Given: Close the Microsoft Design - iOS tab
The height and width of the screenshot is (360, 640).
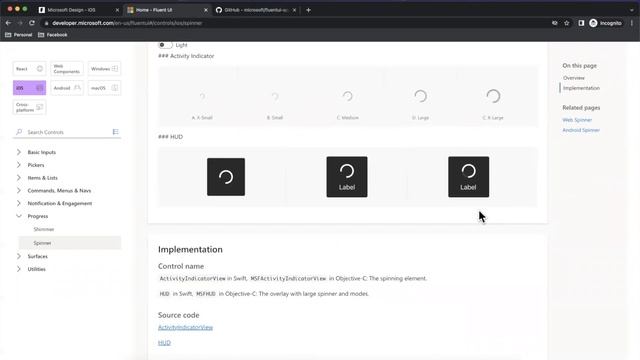Looking at the screenshot, I should coord(117,10).
